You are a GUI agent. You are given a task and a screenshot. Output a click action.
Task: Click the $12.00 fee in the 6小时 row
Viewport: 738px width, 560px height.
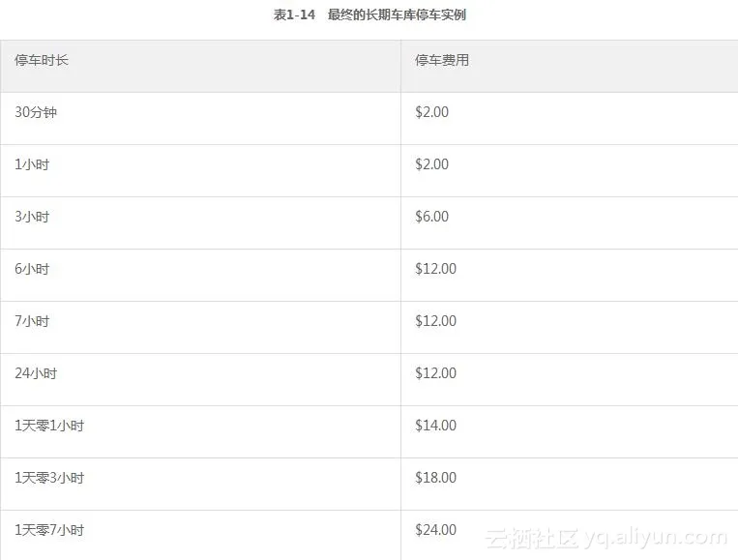click(x=435, y=269)
